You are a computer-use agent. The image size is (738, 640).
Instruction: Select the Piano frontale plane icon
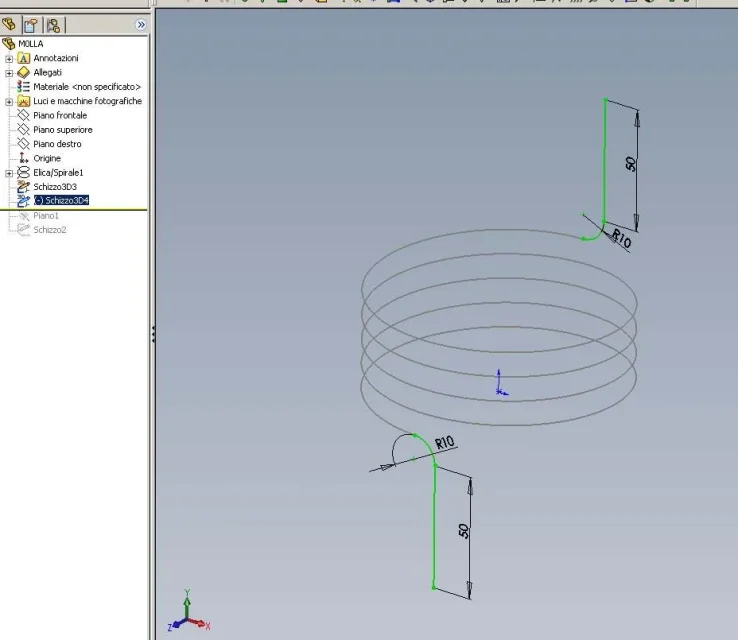tap(24, 115)
